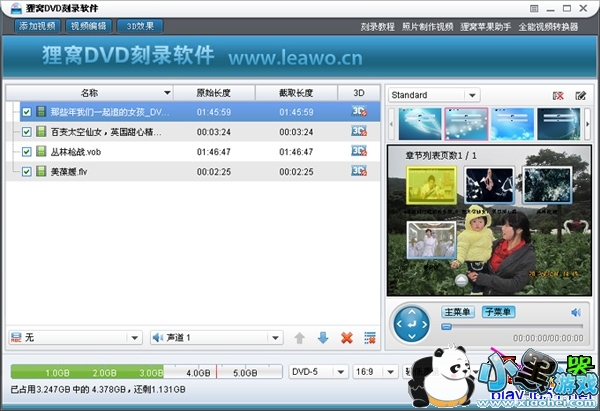Click the move down blue arrow icon
This screenshot has width=600, height=411.
tap(322, 338)
